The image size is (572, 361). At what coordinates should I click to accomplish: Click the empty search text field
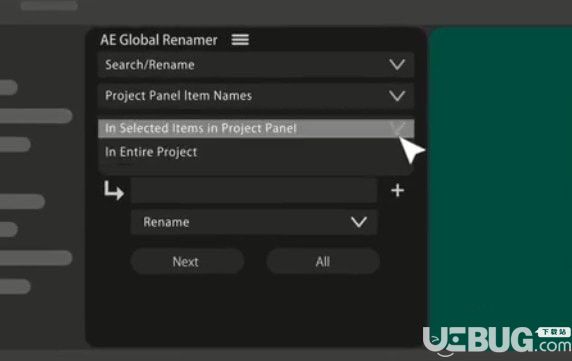tap(254, 190)
